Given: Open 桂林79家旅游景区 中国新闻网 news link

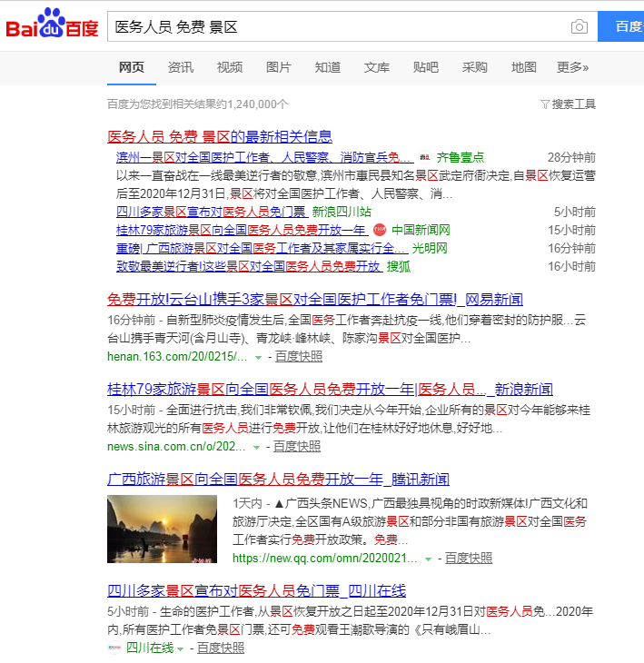Looking at the screenshot, I should 243,230.
